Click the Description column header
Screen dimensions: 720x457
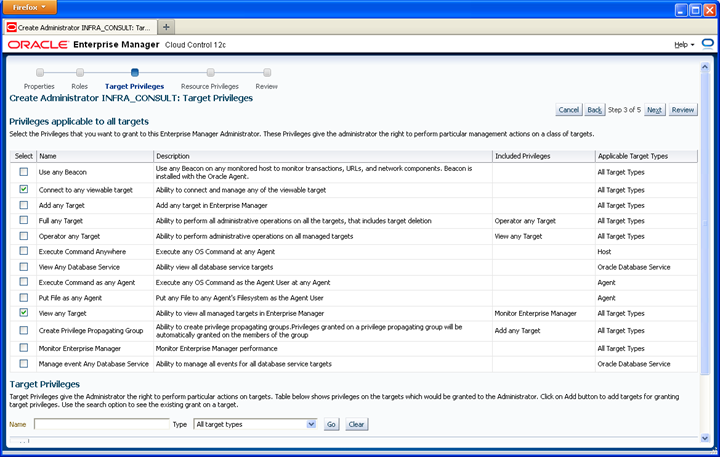point(323,156)
